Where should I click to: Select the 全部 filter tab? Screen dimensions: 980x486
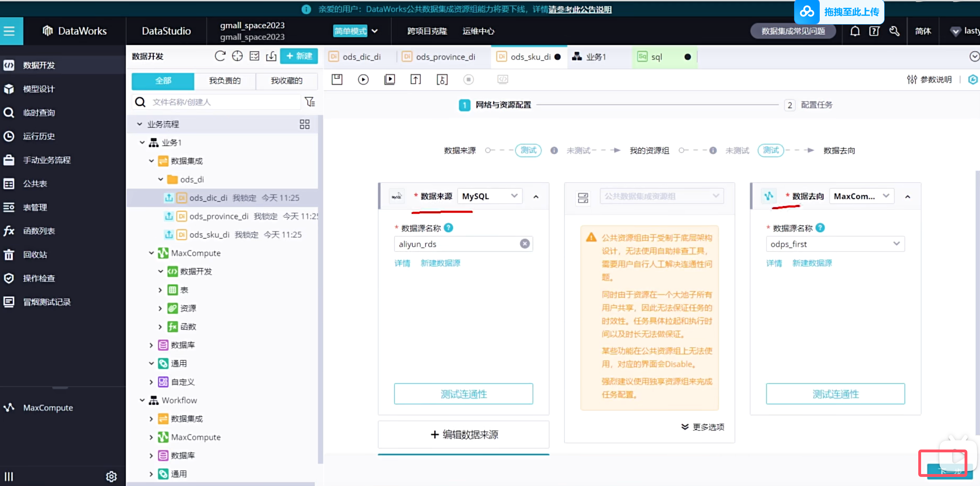[163, 81]
